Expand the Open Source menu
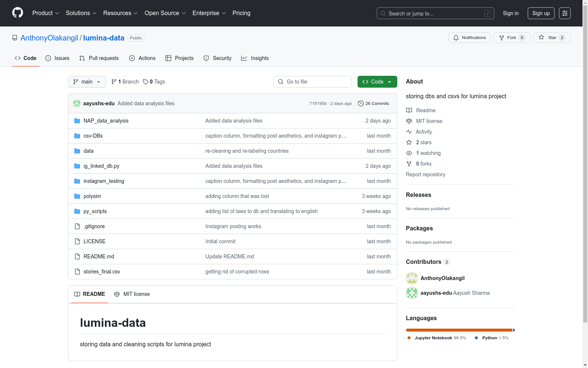Screen dimensions: 588x368 pos(165,13)
